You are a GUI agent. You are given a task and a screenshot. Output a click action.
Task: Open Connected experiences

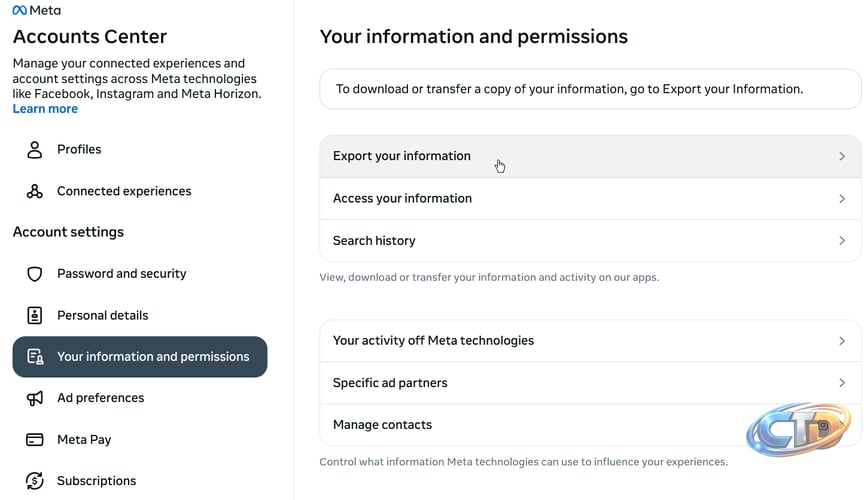(x=140, y=191)
